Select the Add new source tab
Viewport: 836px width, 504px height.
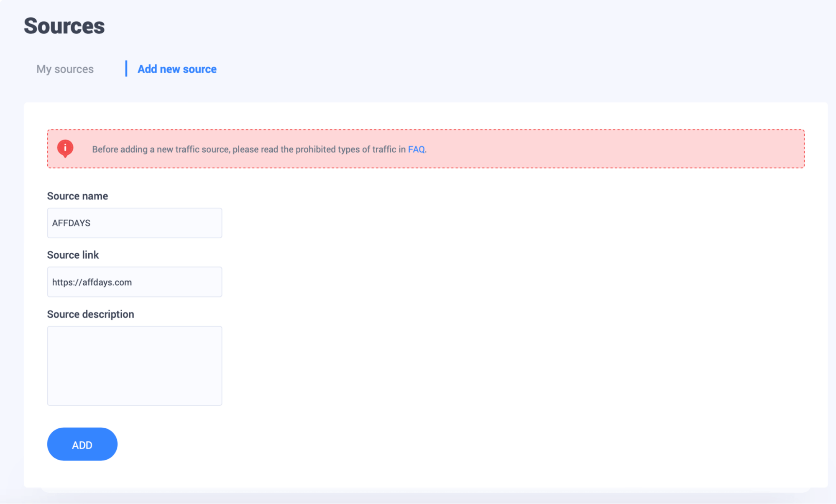coord(177,69)
